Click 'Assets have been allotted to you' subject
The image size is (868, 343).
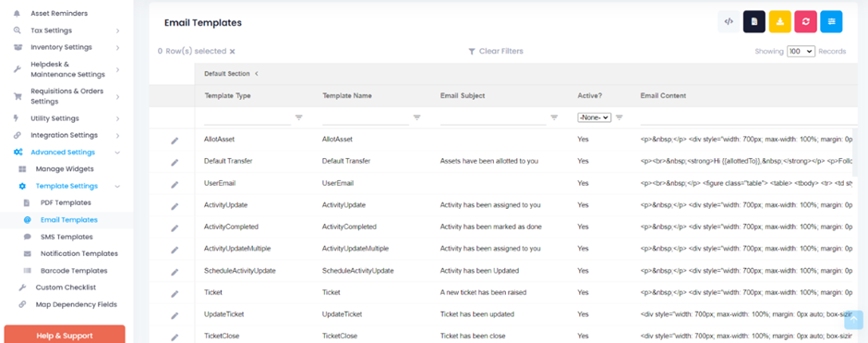tap(488, 161)
